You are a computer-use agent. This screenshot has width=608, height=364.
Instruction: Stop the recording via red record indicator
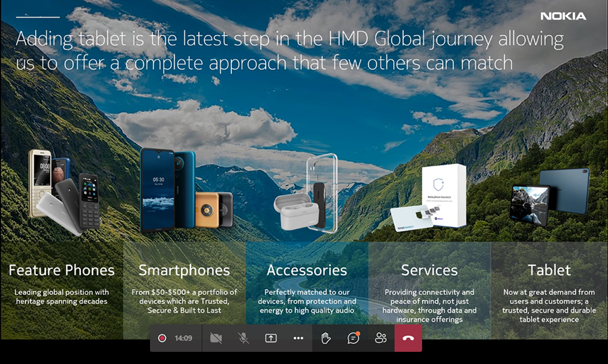pyautogui.click(x=162, y=338)
